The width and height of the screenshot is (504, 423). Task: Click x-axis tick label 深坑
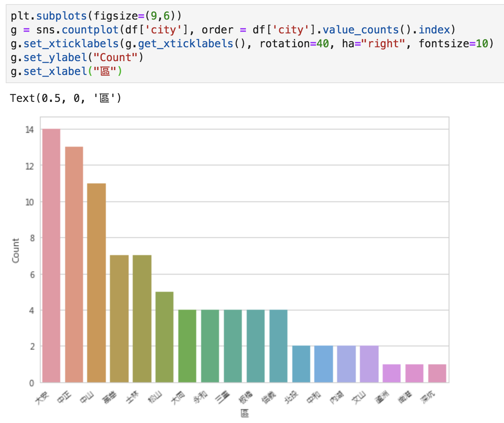428,397
